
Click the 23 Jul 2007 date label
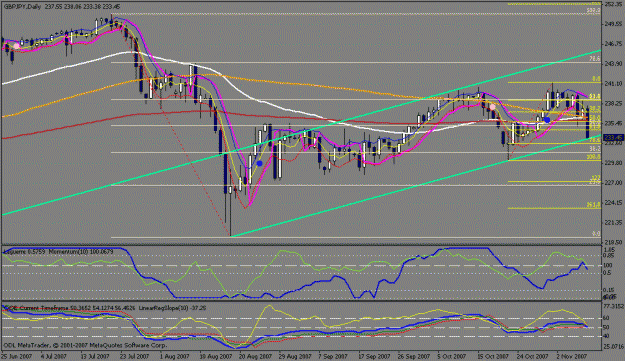coord(135,356)
